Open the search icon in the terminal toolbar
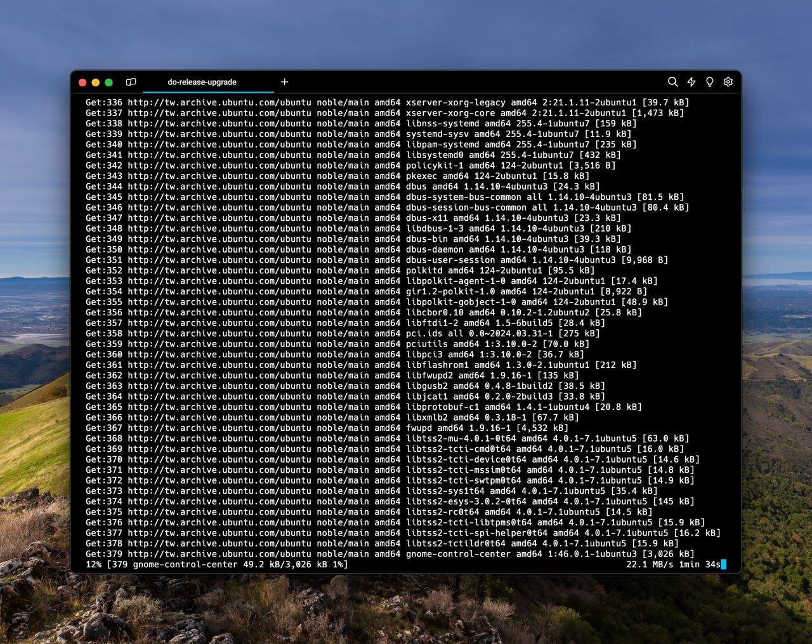Screen dimensions: 812x644 click(x=672, y=82)
